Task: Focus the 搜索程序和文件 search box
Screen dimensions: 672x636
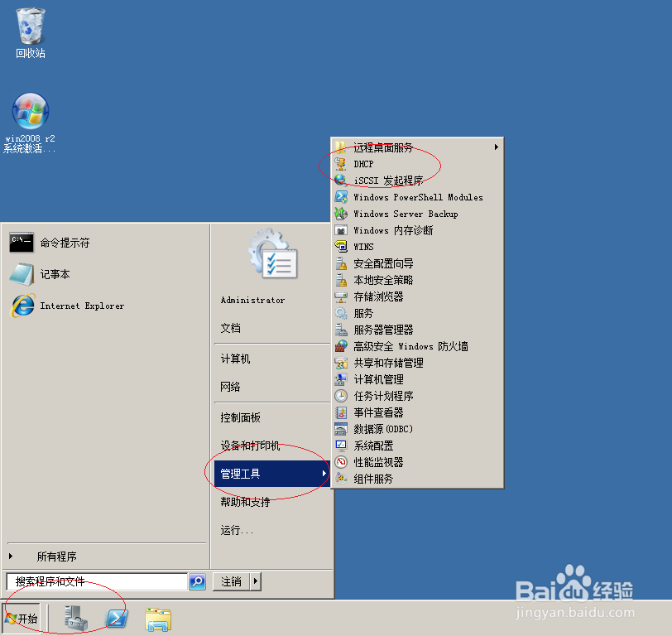Action: 98,581
